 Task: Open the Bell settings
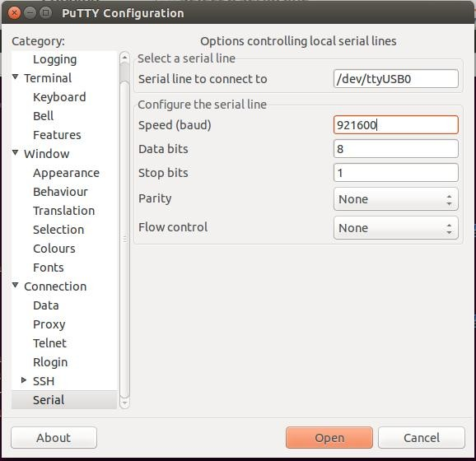pos(44,116)
